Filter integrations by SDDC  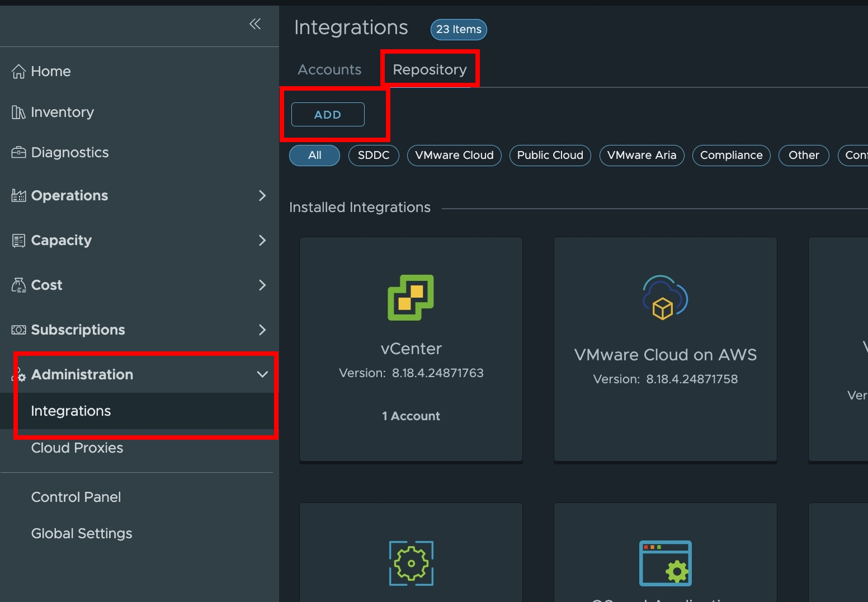coord(374,156)
